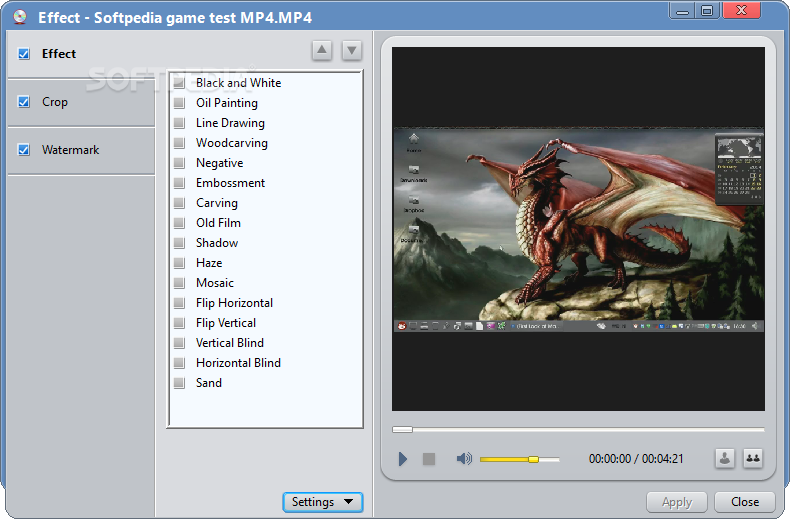Enable the Negative effect checkbox

[x=179, y=163]
